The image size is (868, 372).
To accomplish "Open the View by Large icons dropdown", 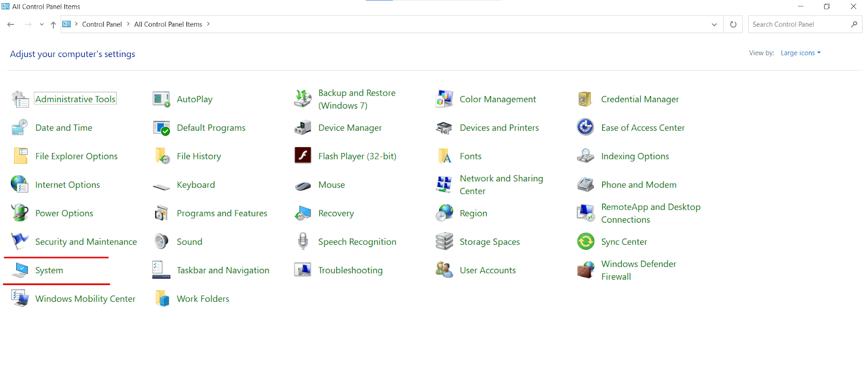I will point(800,53).
